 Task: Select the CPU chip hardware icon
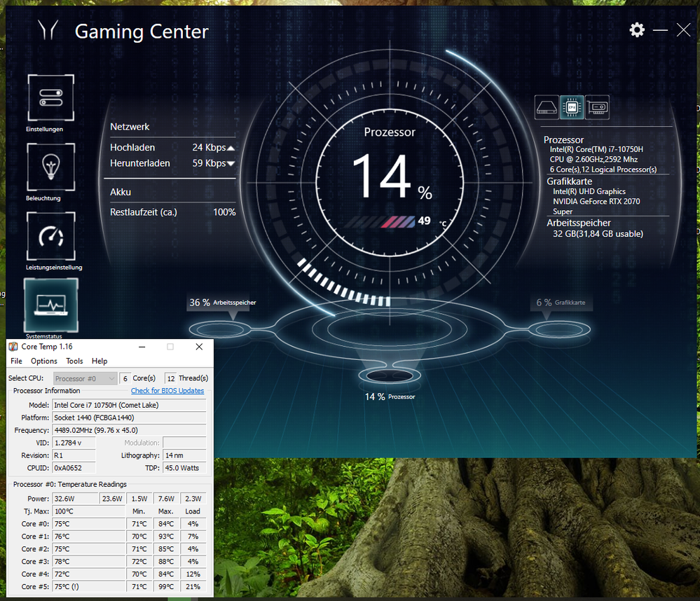click(x=572, y=107)
